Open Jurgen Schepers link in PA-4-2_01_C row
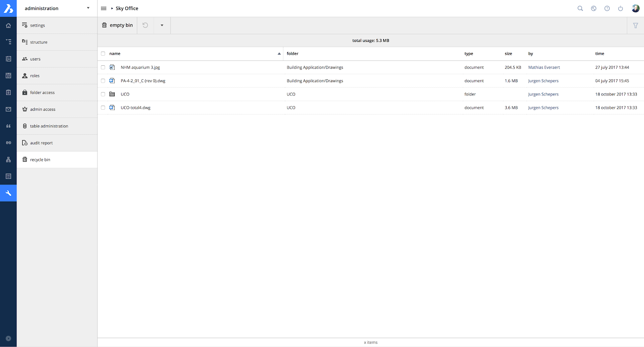The image size is (644, 347). (543, 81)
